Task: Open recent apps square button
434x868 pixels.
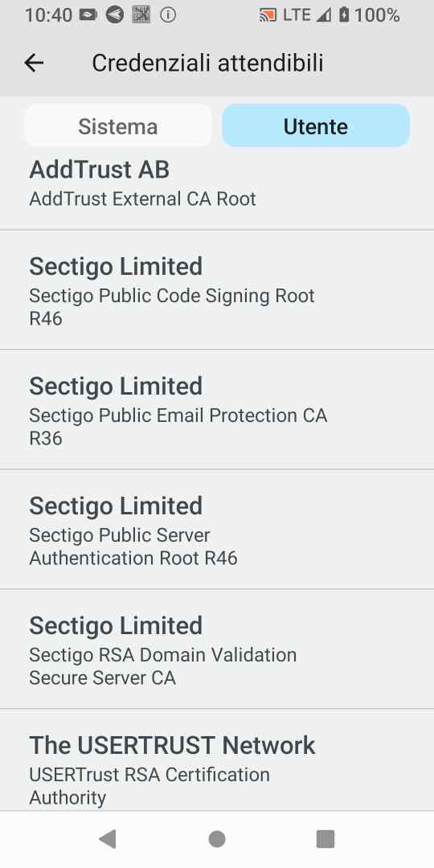Action: 325,839
